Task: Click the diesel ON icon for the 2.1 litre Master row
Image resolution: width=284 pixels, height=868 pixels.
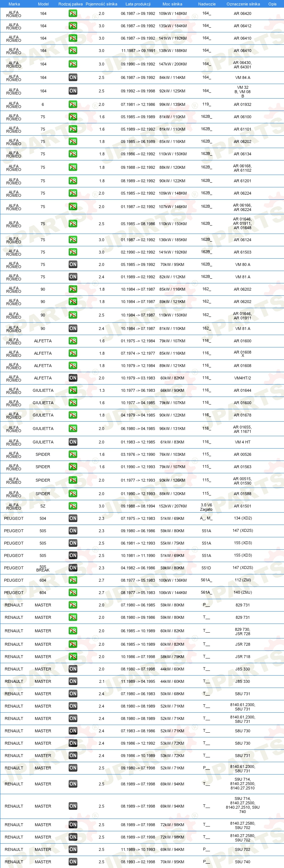Action: (x=73, y=681)
